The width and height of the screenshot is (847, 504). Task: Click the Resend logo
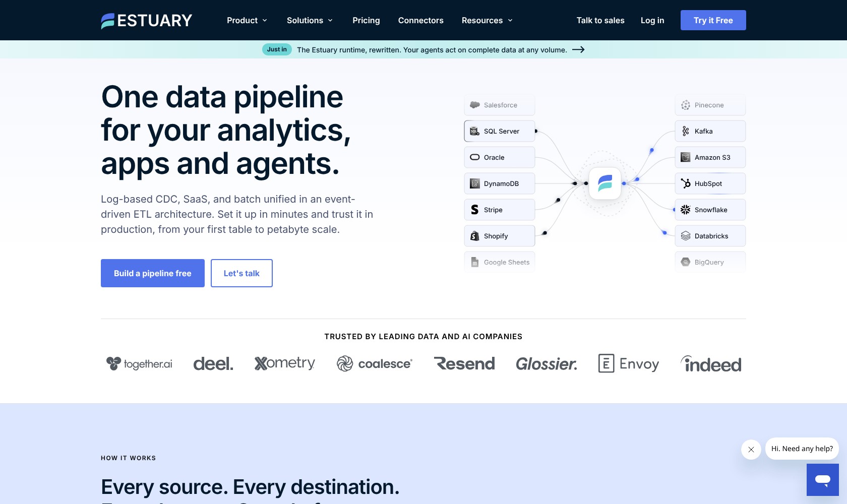pyautogui.click(x=464, y=363)
